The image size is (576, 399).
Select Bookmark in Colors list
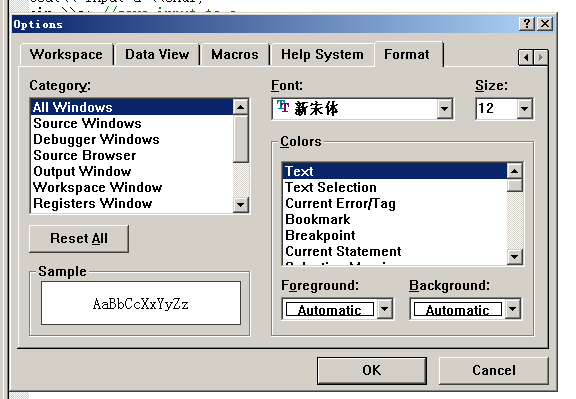(395, 219)
